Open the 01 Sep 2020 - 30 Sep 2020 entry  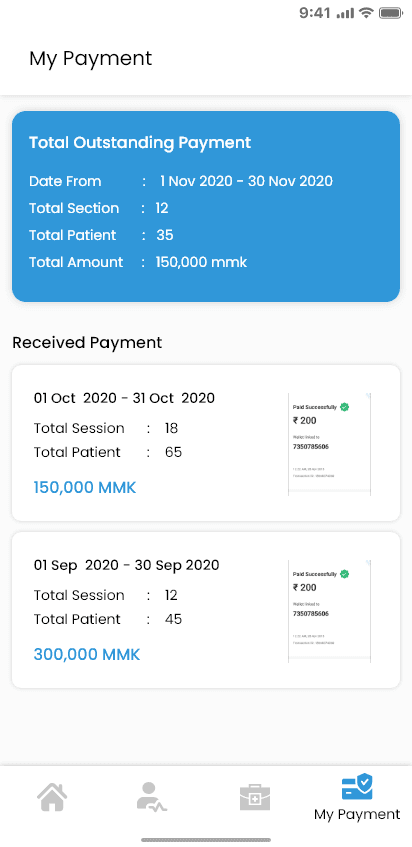(206, 610)
